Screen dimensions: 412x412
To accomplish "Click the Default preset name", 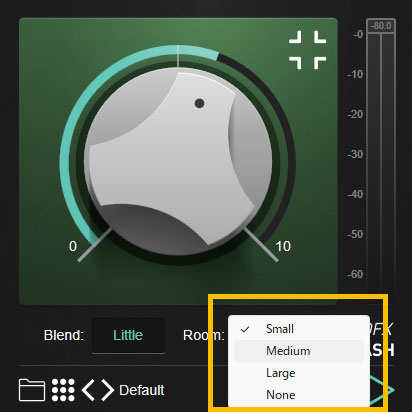I will (x=142, y=390).
